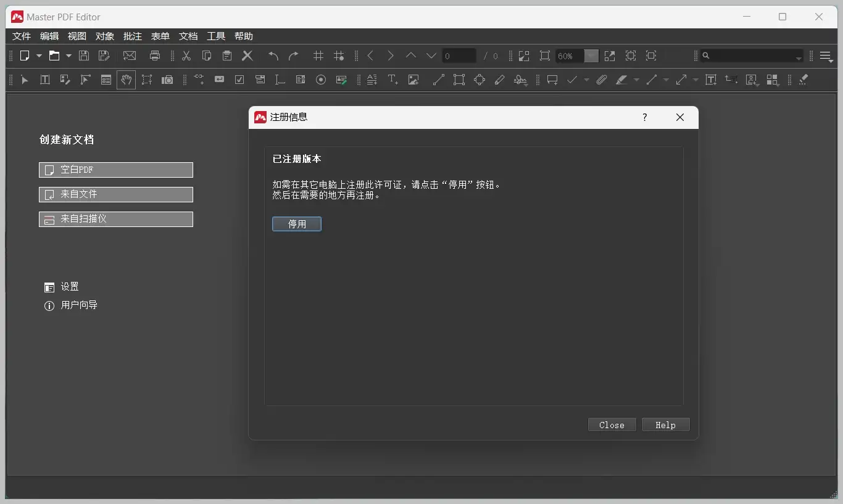This screenshot has height=504, width=843.
Task: Enable snap to grid
Action: pos(339,56)
